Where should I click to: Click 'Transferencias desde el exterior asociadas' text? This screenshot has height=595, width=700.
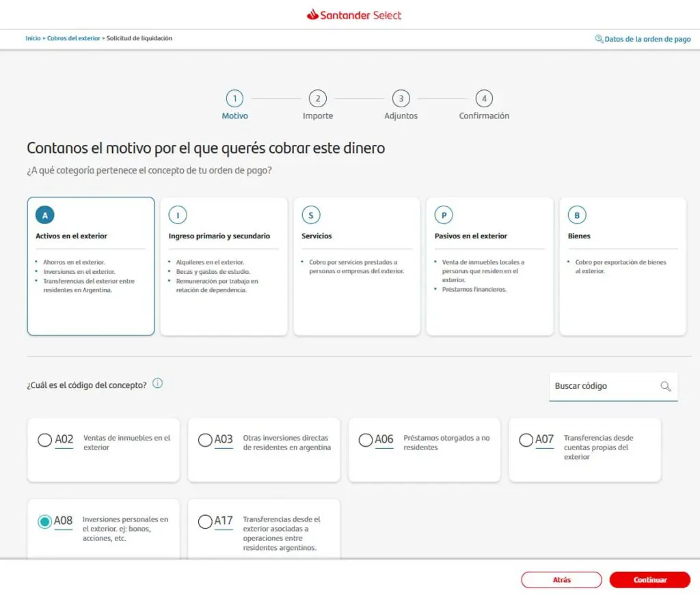tap(281, 534)
